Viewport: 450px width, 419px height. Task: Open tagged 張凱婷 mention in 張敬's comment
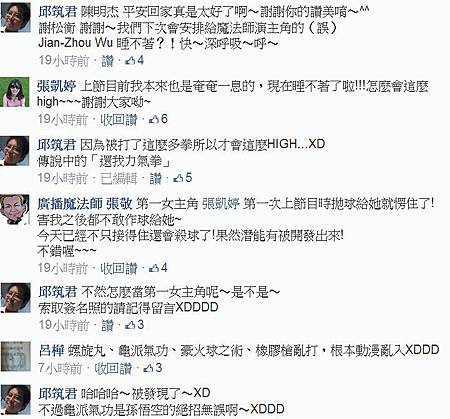coord(221,204)
